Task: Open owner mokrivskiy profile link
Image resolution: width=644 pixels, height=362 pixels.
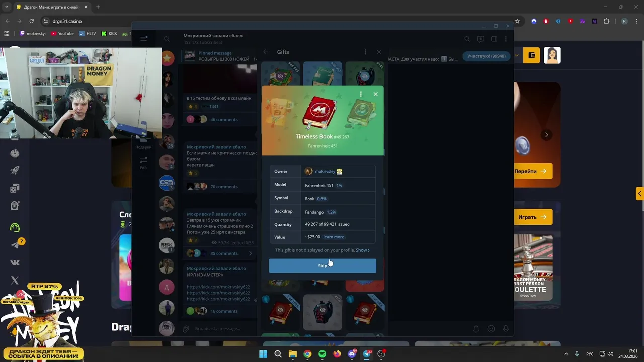Action: tap(325, 171)
